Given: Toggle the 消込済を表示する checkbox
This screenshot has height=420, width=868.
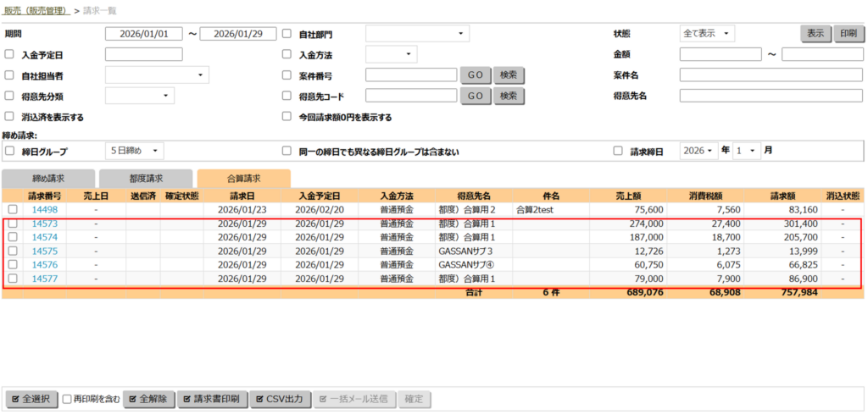Looking at the screenshot, I should pos(10,117).
